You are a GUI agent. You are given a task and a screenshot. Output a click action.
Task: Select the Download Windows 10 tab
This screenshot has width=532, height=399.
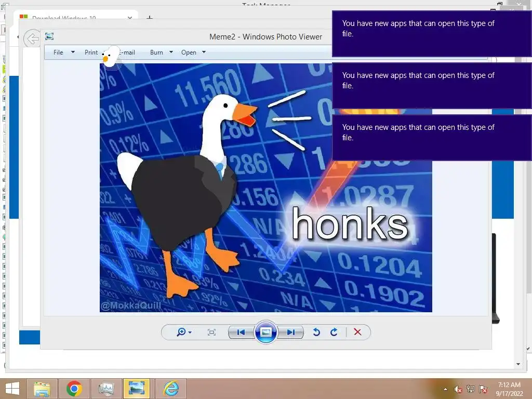pos(76,17)
